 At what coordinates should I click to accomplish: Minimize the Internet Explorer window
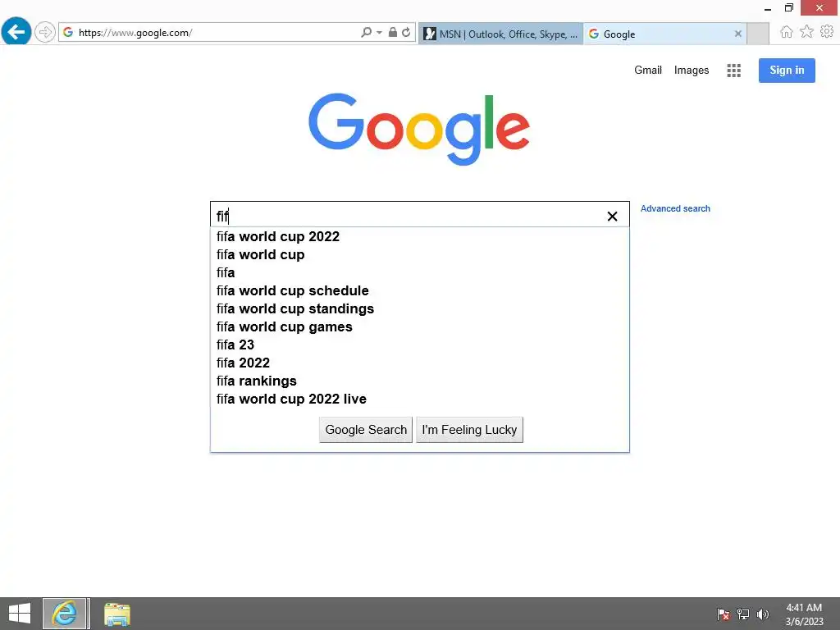coord(768,8)
